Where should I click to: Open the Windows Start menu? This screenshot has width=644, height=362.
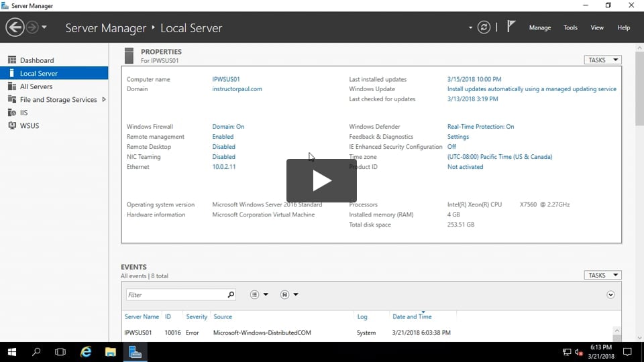12,352
